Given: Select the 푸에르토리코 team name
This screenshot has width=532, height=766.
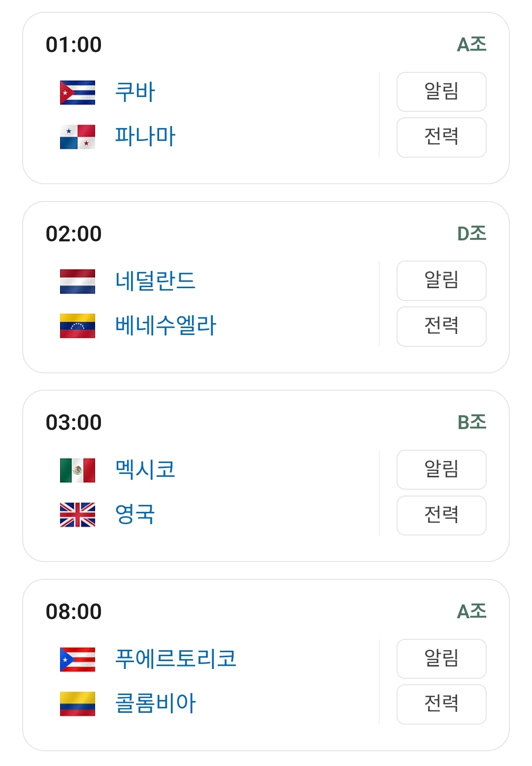Looking at the screenshot, I should tap(175, 659).
